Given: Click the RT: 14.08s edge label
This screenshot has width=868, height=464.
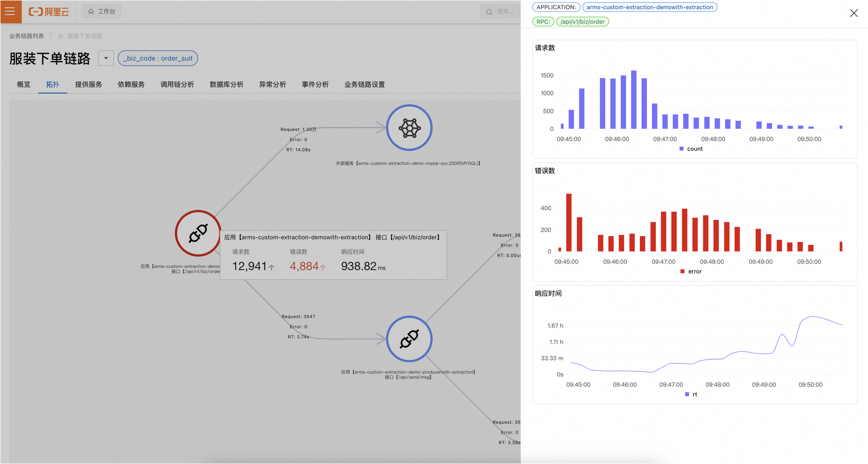Looking at the screenshot, I should (298, 150).
